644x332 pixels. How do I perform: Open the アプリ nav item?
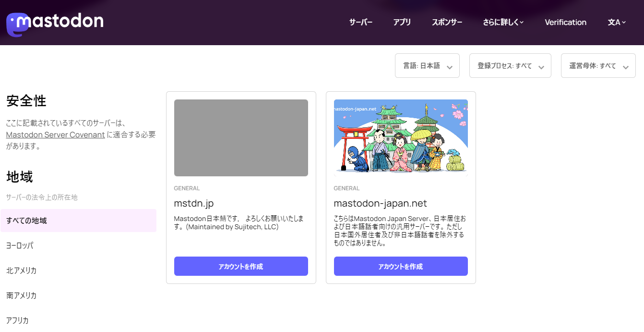coord(402,23)
